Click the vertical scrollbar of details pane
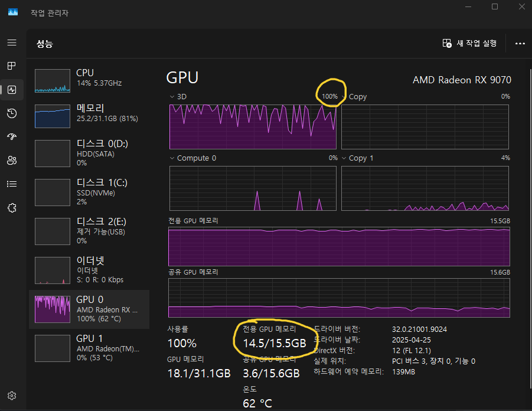This screenshot has width=532, height=411. click(530, 229)
